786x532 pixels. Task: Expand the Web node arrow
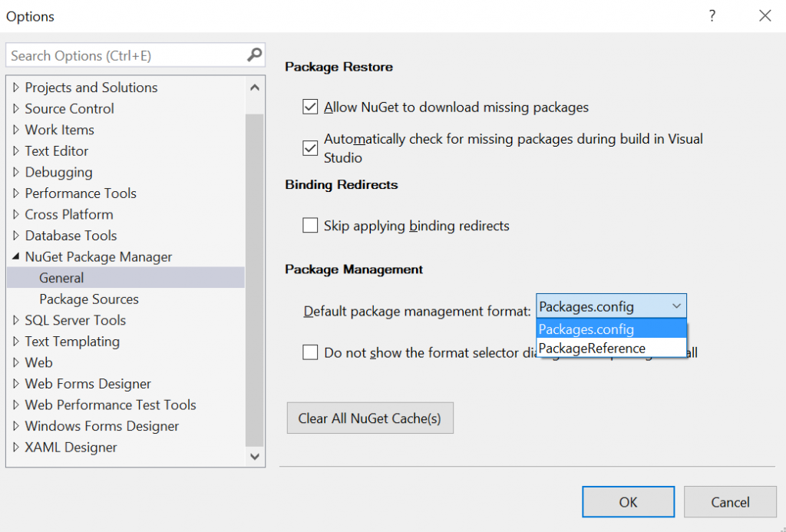click(16, 362)
